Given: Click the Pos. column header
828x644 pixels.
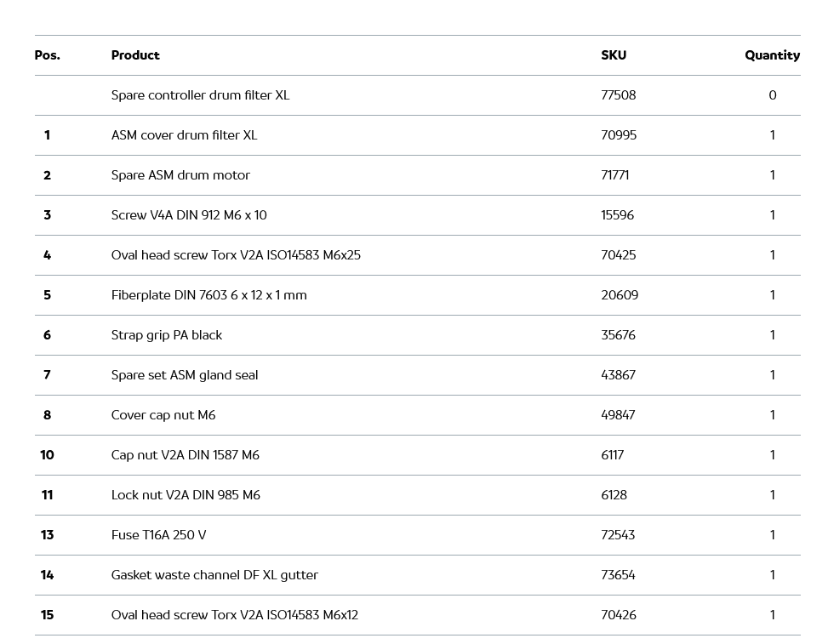Looking at the screenshot, I should tap(47, 55).
